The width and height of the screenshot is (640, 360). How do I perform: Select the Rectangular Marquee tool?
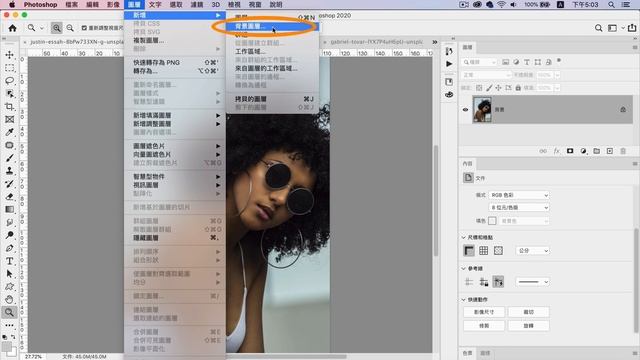[9, 68]
